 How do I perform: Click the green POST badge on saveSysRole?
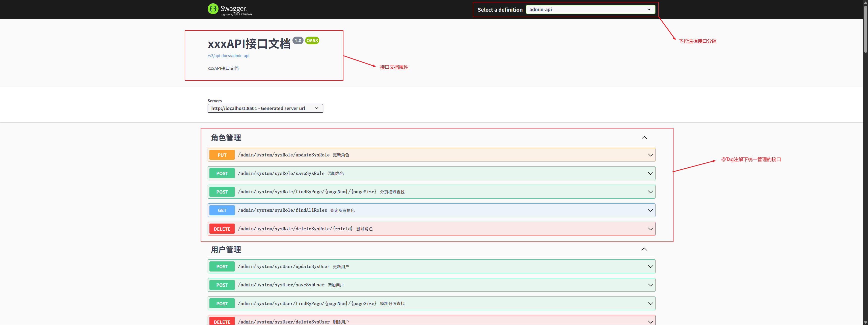tap(222, 173)
